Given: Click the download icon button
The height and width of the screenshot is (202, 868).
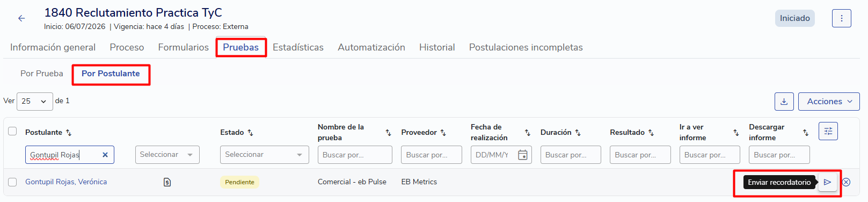Looking at the screenshot, I should click(784, 102).
